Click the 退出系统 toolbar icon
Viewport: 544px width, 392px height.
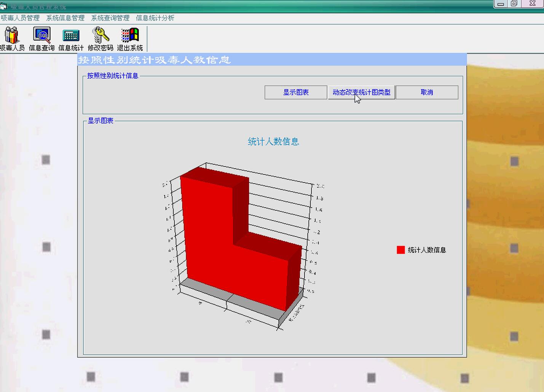(130, 39)
